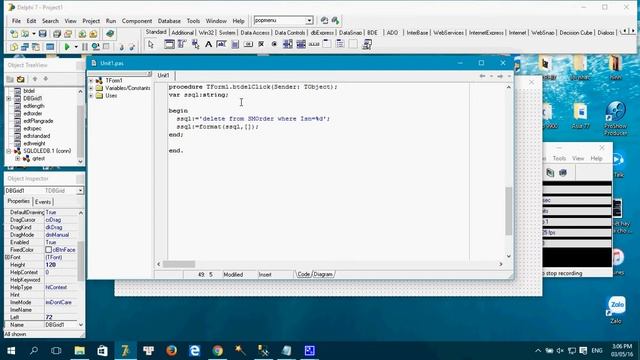Click the editor vertical scrollbar thumb
Viewport: 640px width, 360px height.
[509, 211]
